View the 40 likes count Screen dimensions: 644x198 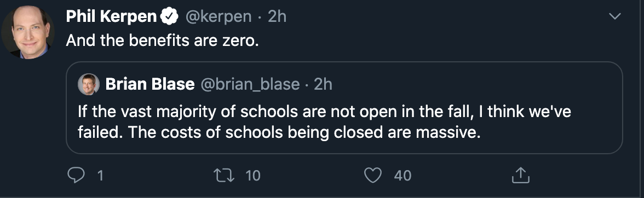pos(403,176)
